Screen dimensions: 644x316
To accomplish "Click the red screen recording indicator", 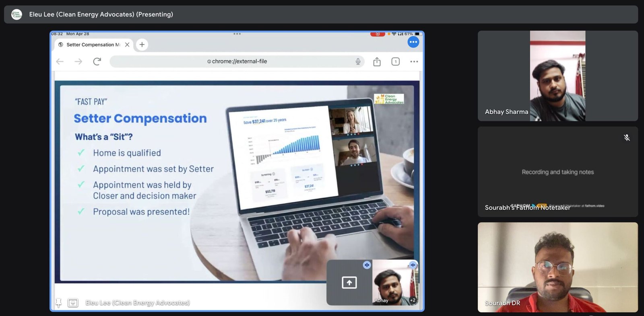I will pos(378,34).
